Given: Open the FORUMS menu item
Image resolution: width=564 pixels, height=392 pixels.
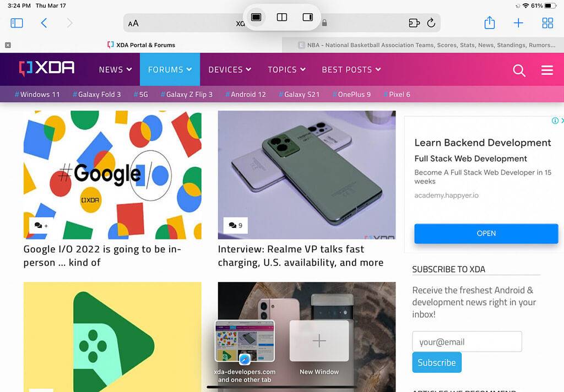Looking at the screenshot, I should click(x=170, y=69).
